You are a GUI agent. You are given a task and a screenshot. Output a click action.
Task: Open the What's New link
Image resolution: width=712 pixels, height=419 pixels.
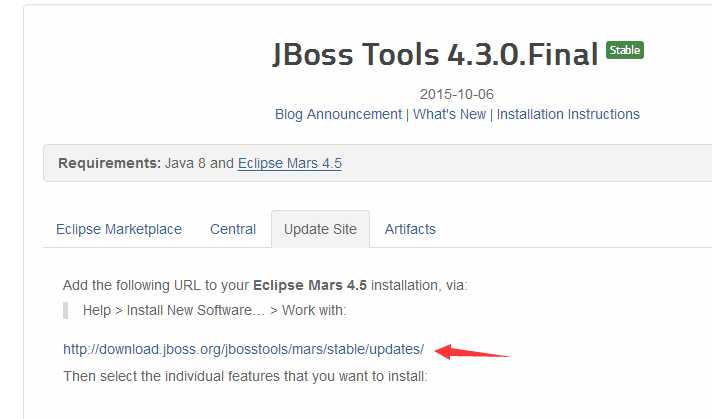click(449, 114)
